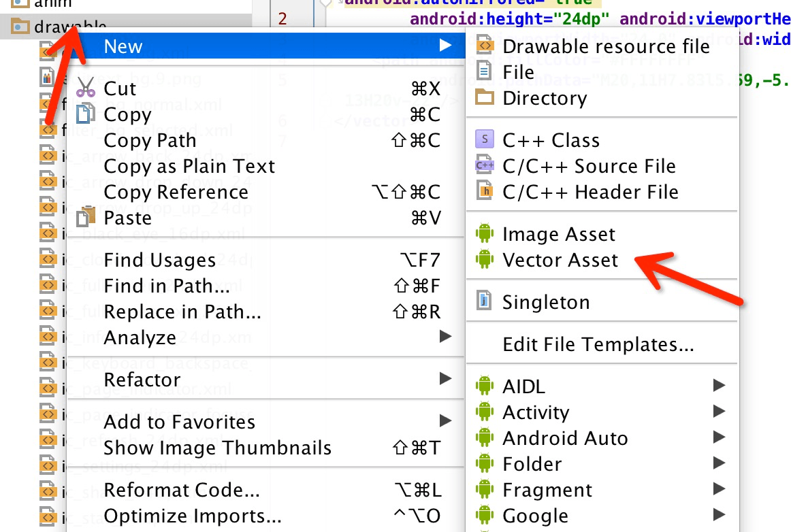Click the Android icon beside Google
The width and height of the screenshot is (791, 532).
tap(484, 515)
